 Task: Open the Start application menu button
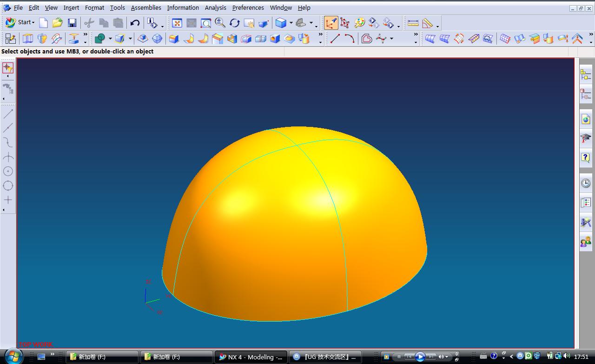pos(20,22)
